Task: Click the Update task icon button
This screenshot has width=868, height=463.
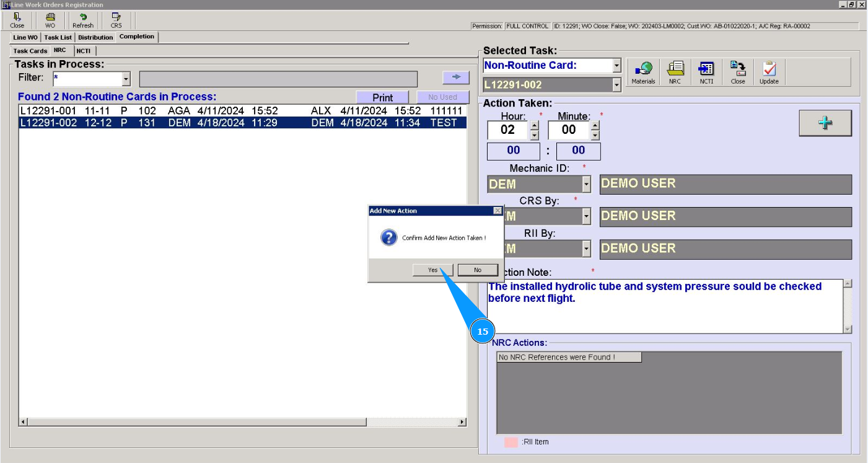Action: [x=769, y=73]
